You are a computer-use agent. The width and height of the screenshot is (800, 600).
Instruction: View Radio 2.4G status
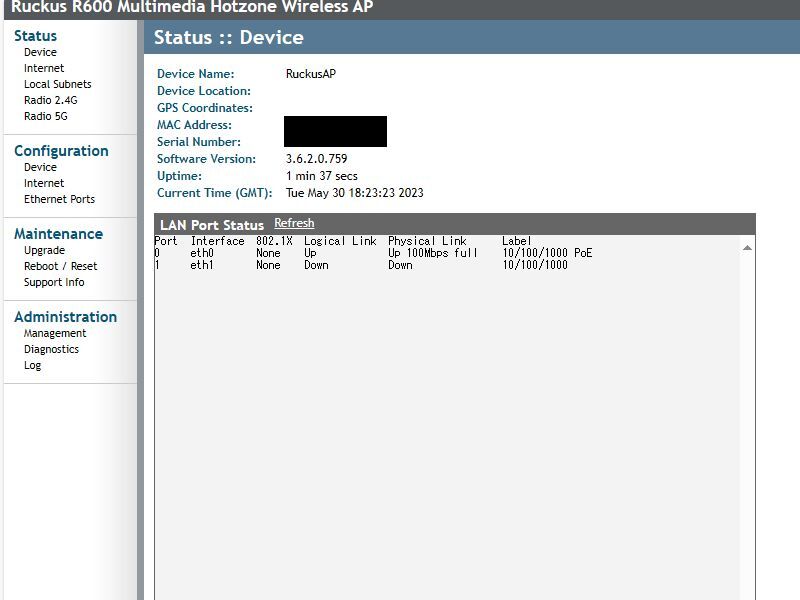click(x=51, y=100)
